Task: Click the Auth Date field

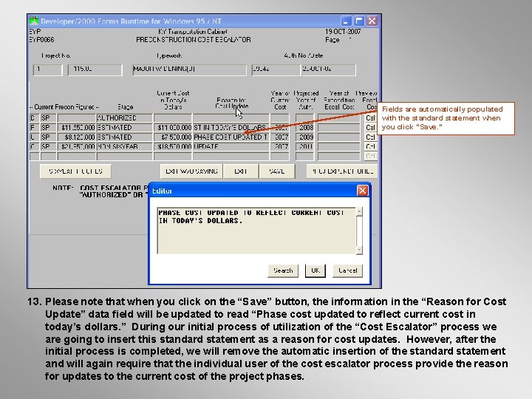Action: [x=328, y=69]
